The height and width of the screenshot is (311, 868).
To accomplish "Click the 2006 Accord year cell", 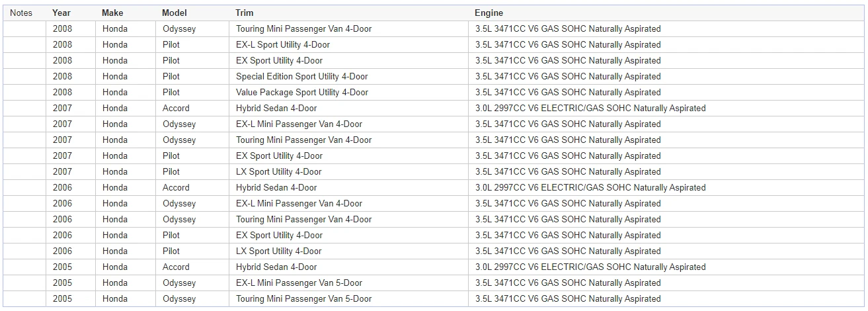I will coord(62,188).
